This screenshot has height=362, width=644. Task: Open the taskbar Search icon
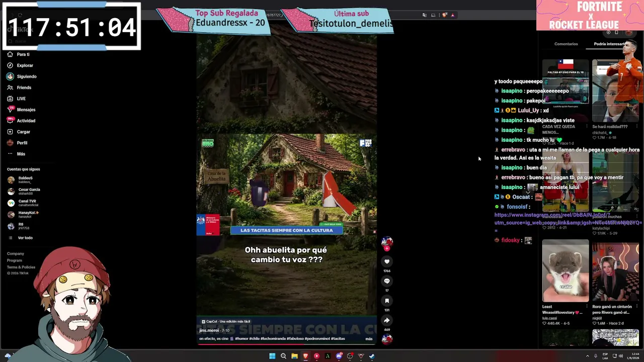tap(283, 356)
